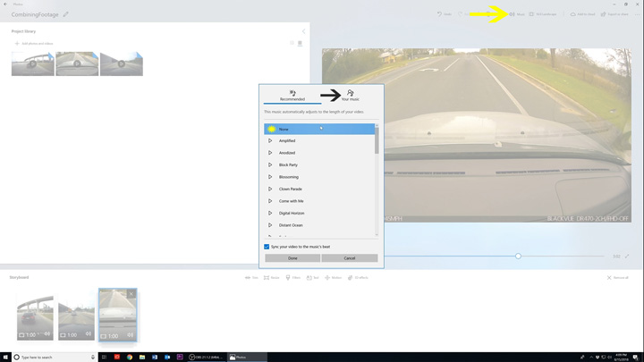Preview the Amplified track with its play icon
The height and width of the screenshot is (362, 644).
pyautogui.click(x=270, y=140)
